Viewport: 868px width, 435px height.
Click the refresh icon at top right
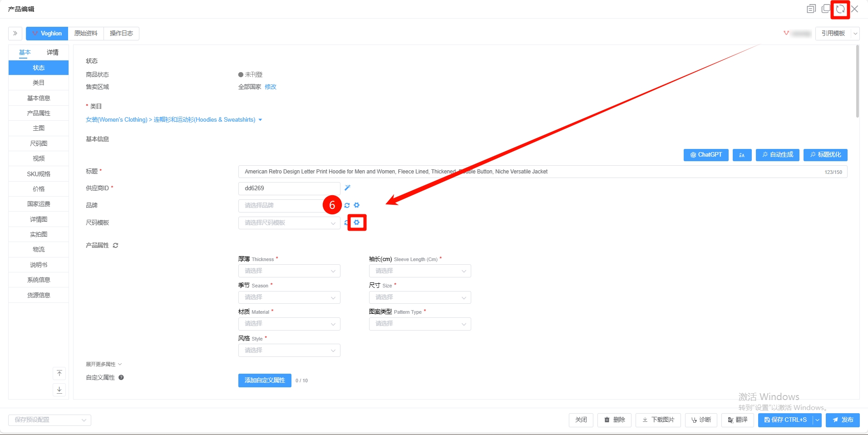(x=840, y=9)
